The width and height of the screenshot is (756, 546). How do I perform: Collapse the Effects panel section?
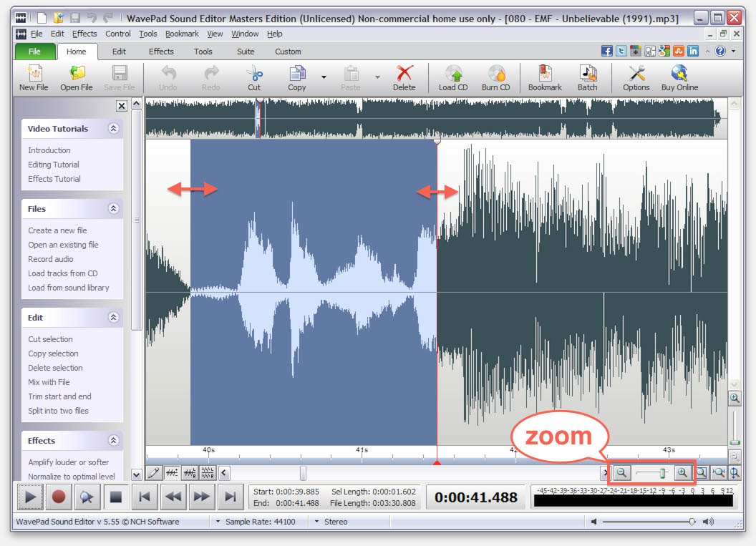pos(113,440)
